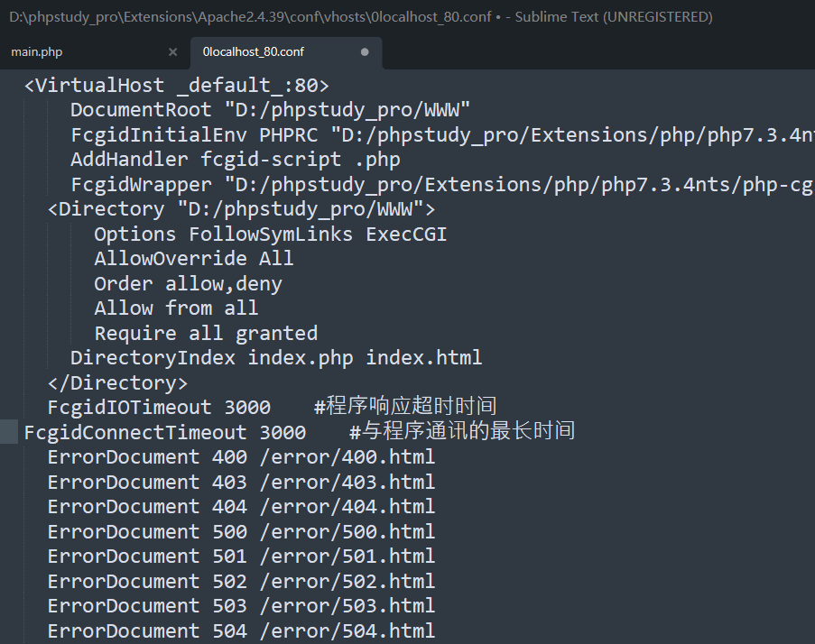Click the ErrorDocument 503 line
815x644 pixels.
coord(241,605)
